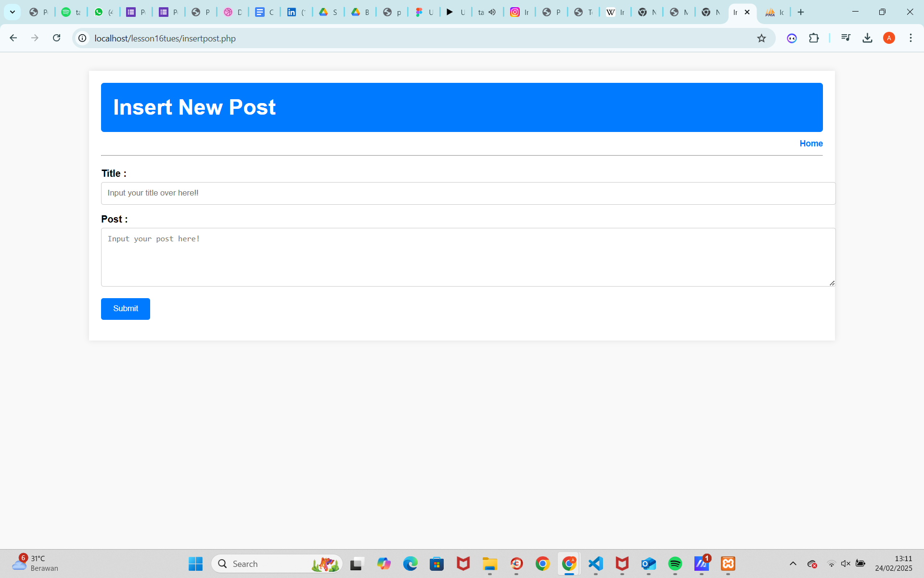
Task: Click the media control toolbar icon
Action: 846,38
